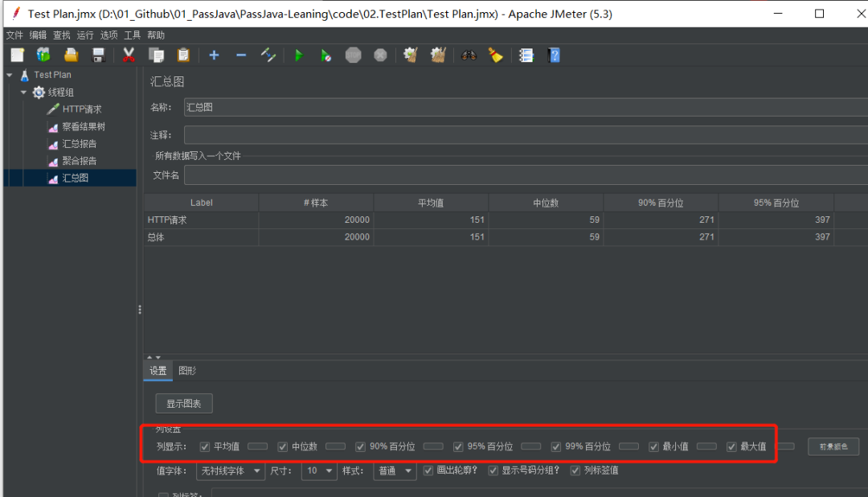Open the 工具 menu

133,35
